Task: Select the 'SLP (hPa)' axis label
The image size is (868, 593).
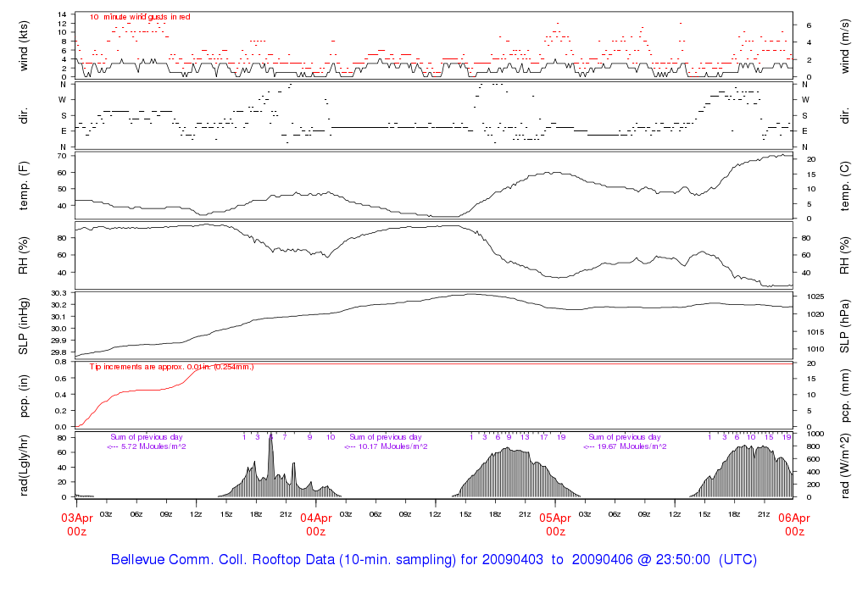Action: [x=844, y=327]
